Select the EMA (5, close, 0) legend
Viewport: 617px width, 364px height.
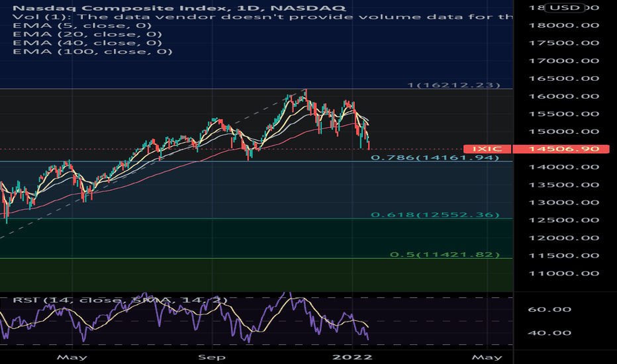[82, 26]
